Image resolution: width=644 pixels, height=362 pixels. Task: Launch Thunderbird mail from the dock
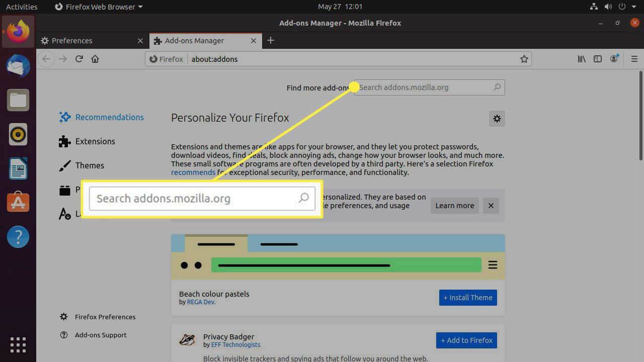(x=18, y=66)
